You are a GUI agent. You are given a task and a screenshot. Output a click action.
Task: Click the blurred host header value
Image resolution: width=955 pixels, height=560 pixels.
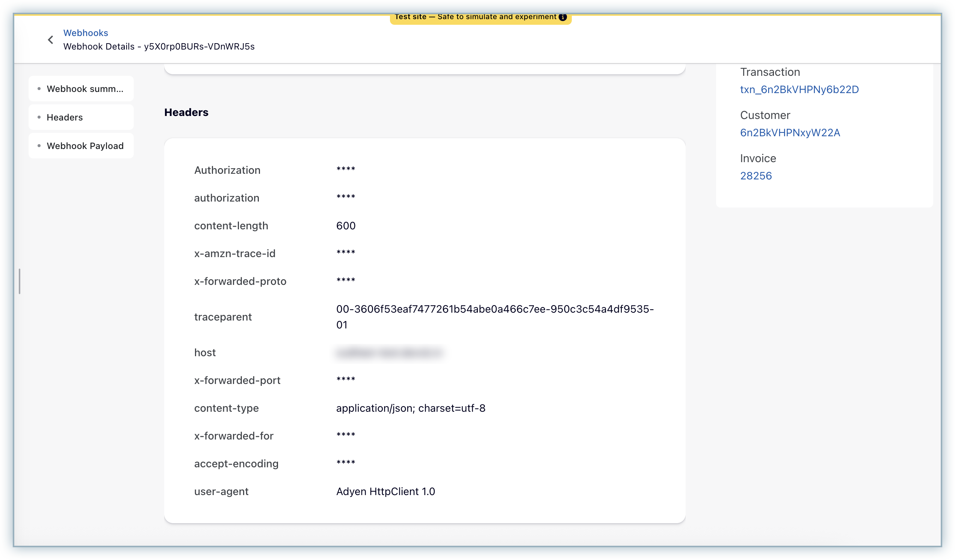pyautogui.click(x=390, y=352)
